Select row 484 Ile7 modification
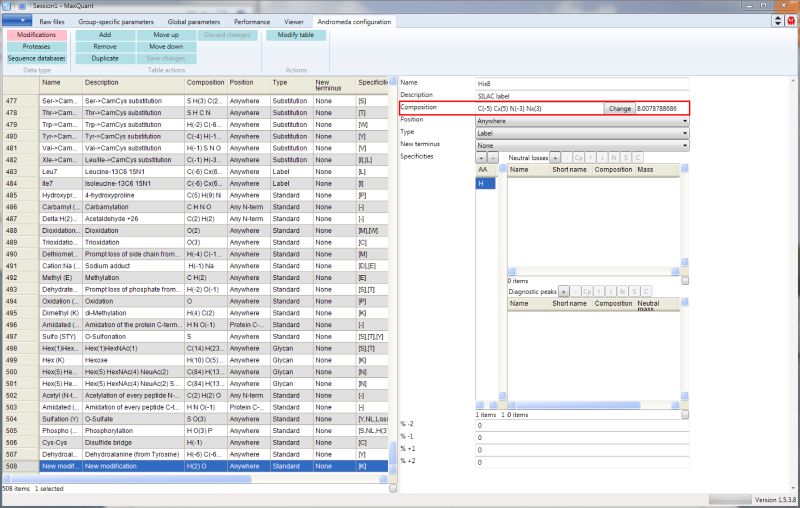This screenshot has width=800, height=508. point(195,184)
